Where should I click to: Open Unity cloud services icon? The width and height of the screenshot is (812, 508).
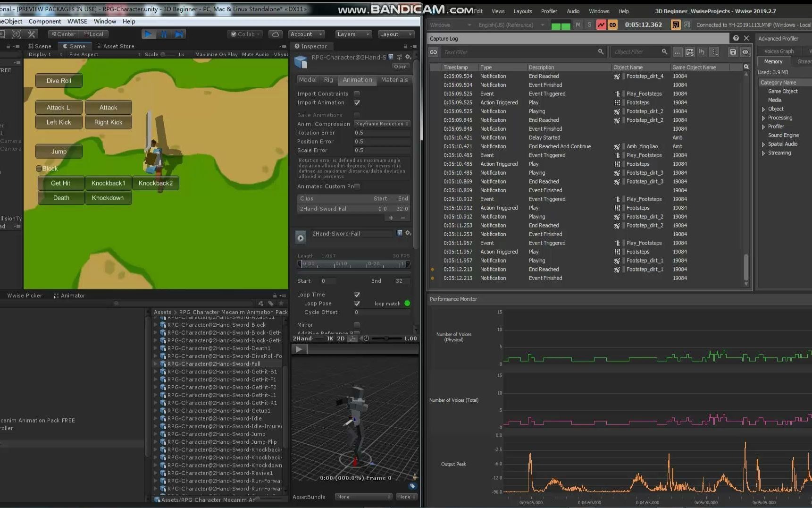[276, 34]
